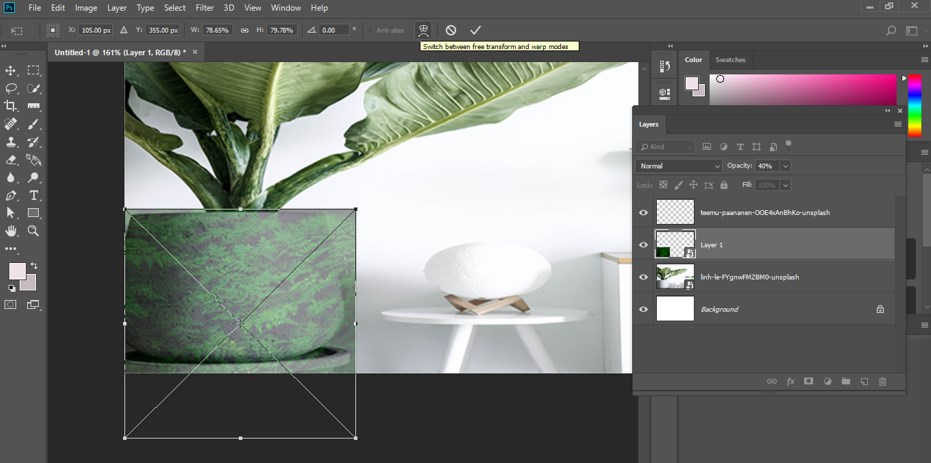Pick the Horizontal Type tool

click(34, 195)
